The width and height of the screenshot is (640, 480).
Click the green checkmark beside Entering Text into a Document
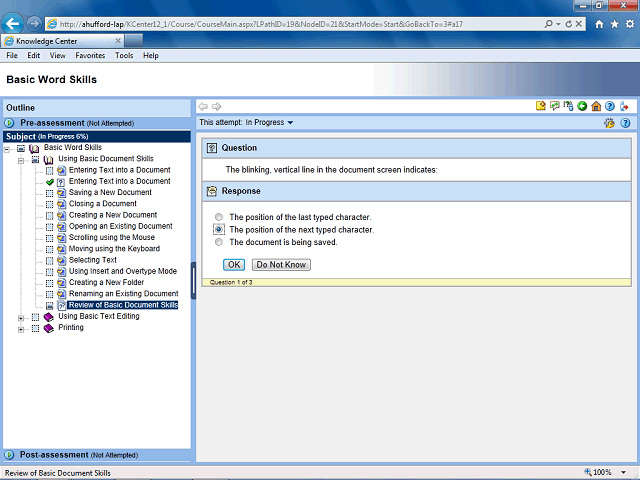coord(50,182)
